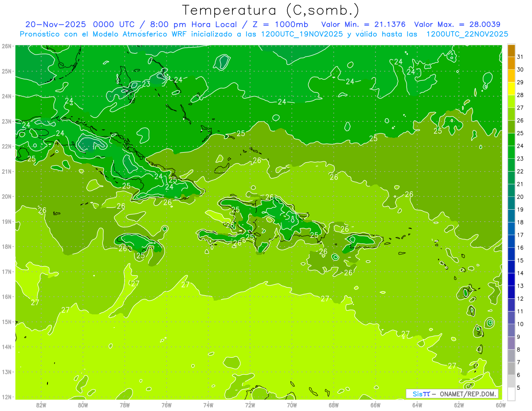
Task: Select the "1200UTC_19NOV2025" initialization time text
Action: 301,34
